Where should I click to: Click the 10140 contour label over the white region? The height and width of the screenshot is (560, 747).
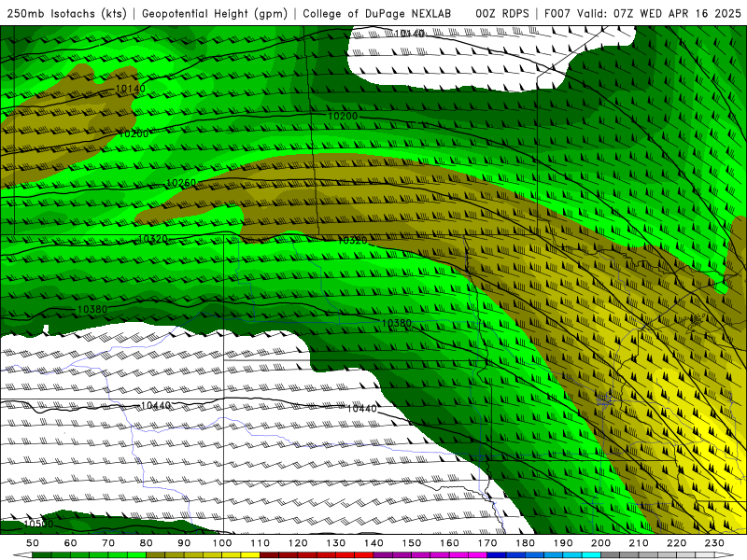[410, 34]
